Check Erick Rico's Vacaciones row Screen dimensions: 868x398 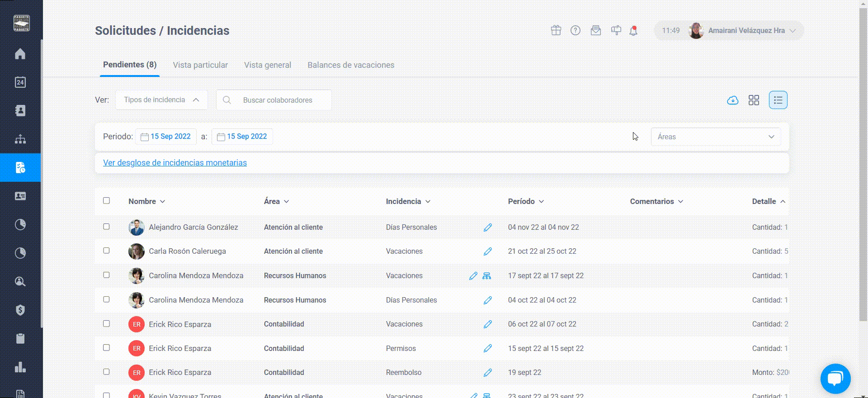coord(106,323)
